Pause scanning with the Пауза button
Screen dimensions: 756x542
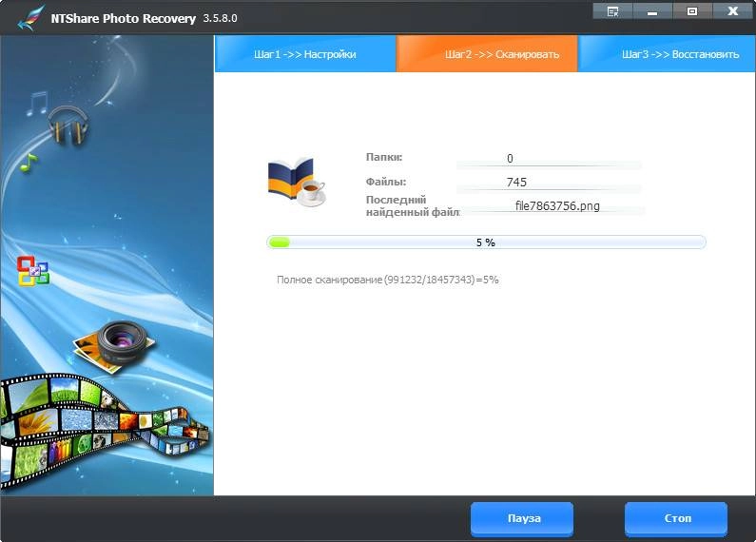pyautogui.click(x=522, y=518)
